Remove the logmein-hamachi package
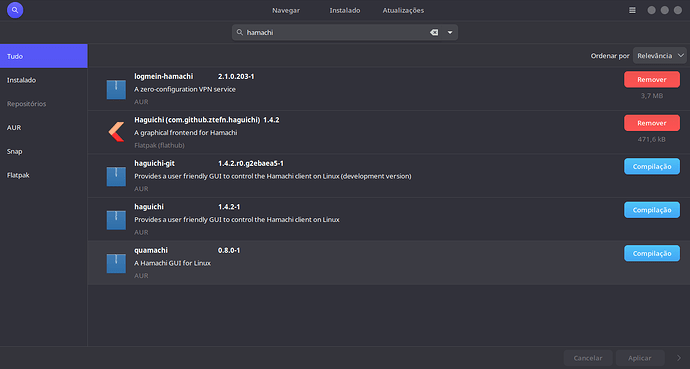 [652, 80]
